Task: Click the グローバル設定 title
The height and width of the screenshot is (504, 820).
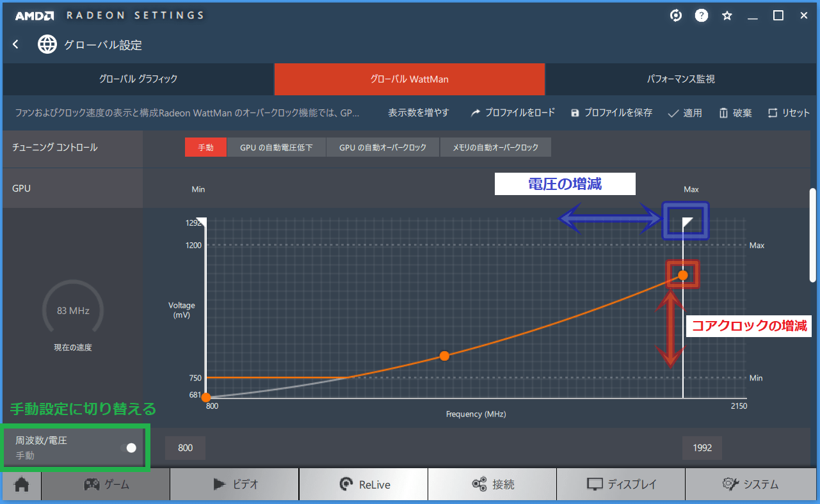Action: (x=103, y=45)
